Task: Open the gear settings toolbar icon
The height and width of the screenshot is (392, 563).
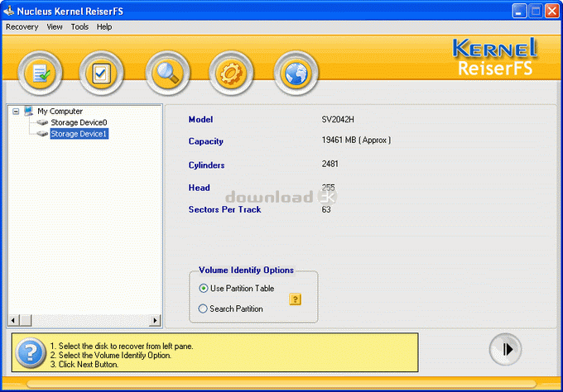Action: 231,73
